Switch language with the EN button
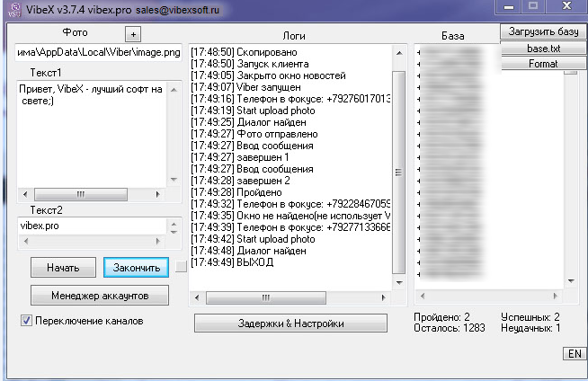This screenshot has width=588, height=381. (574, 354)
